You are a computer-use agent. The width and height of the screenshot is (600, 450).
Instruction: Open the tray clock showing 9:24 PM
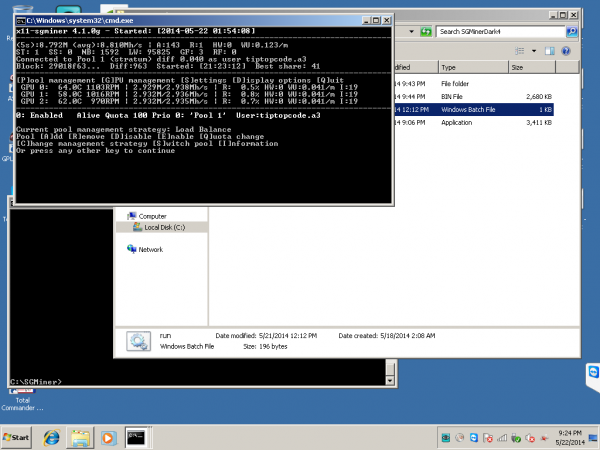(570, 437)
